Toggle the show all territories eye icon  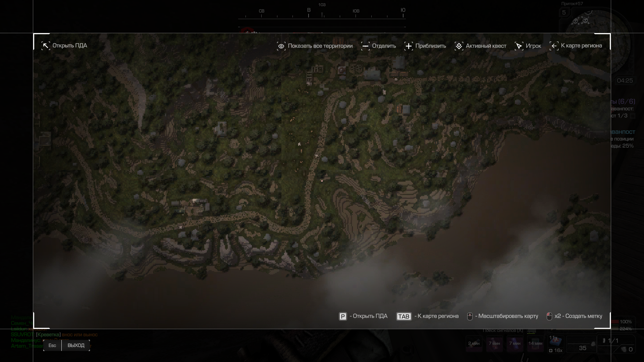281,46
